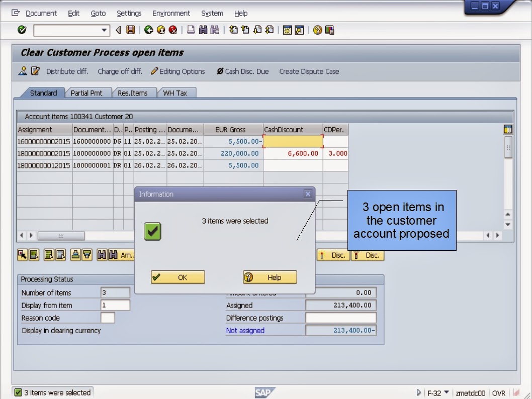Open the Environment menu
Screen dimensions: 532x399
(171, 13)
